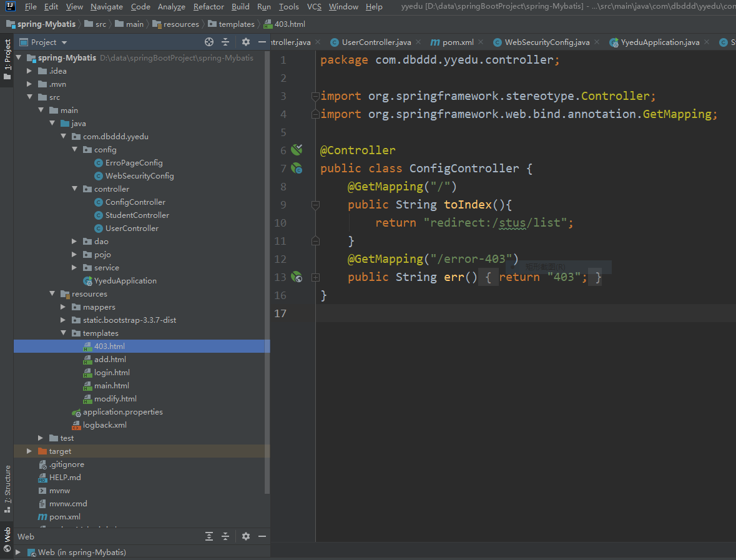The width and height of the screenshot is (736, 560).
Task: Click the Run menu item
Action: coord(263,7)
